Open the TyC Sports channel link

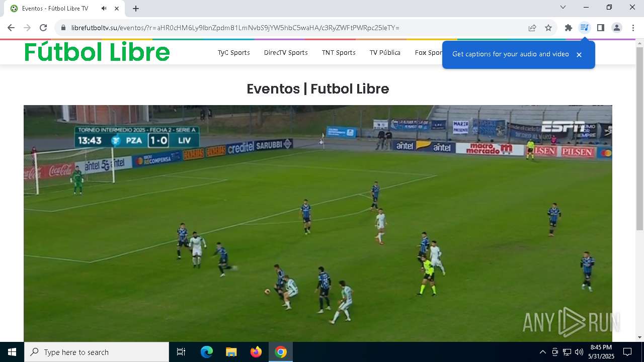233,52
